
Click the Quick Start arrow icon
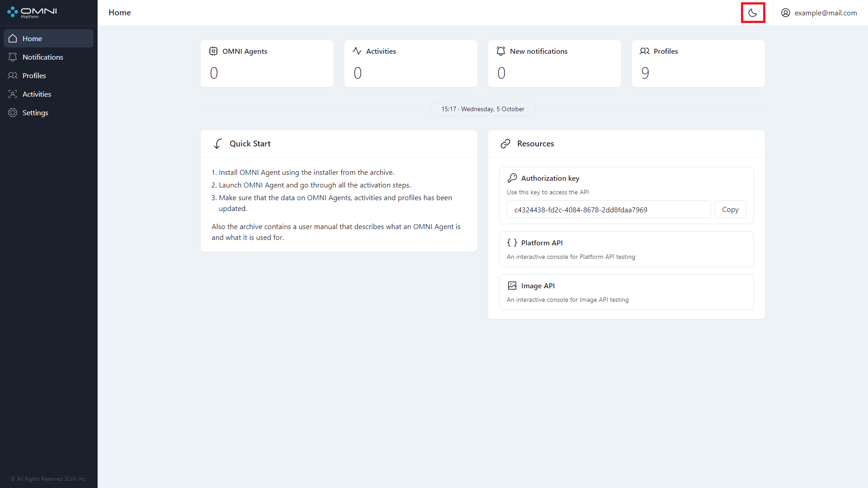[218, 144]
